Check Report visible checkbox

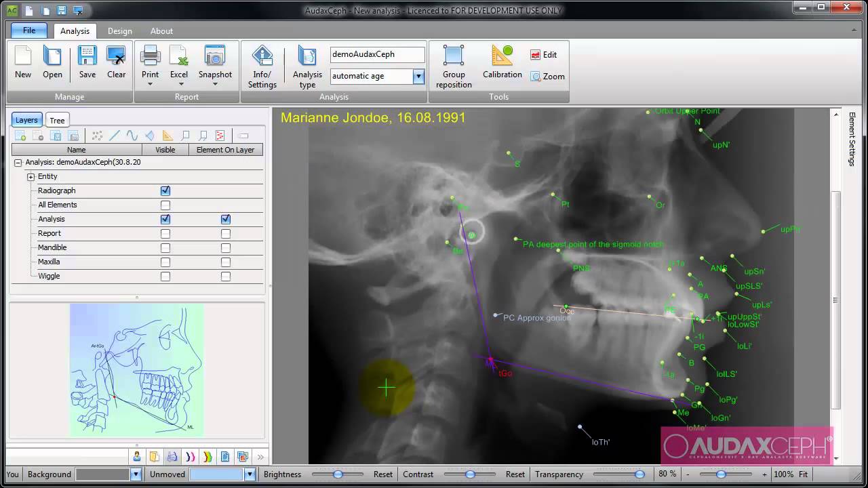(165, 233)
